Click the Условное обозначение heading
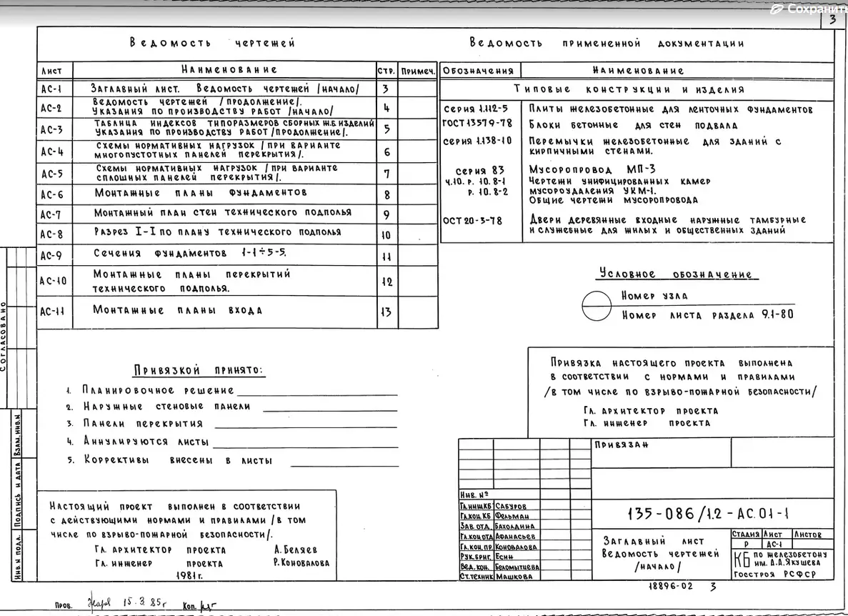Screen dimensions: 848x616 point(676,274)
